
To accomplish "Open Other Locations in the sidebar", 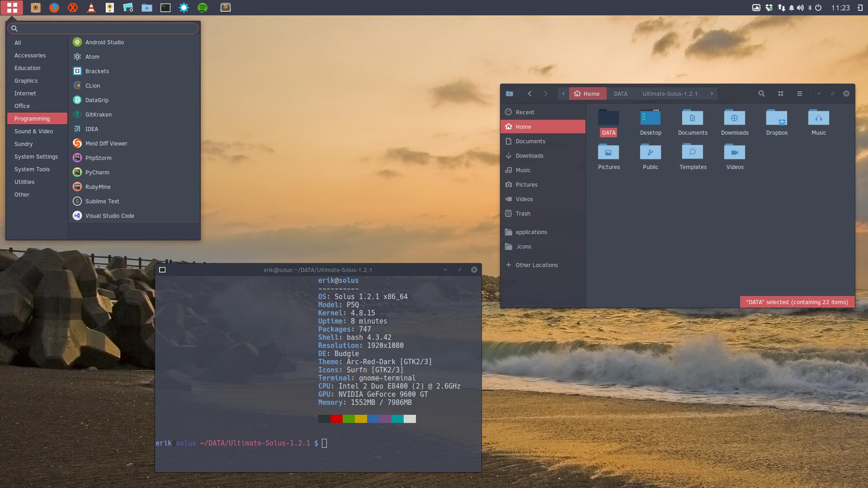I will pos(543,265).
